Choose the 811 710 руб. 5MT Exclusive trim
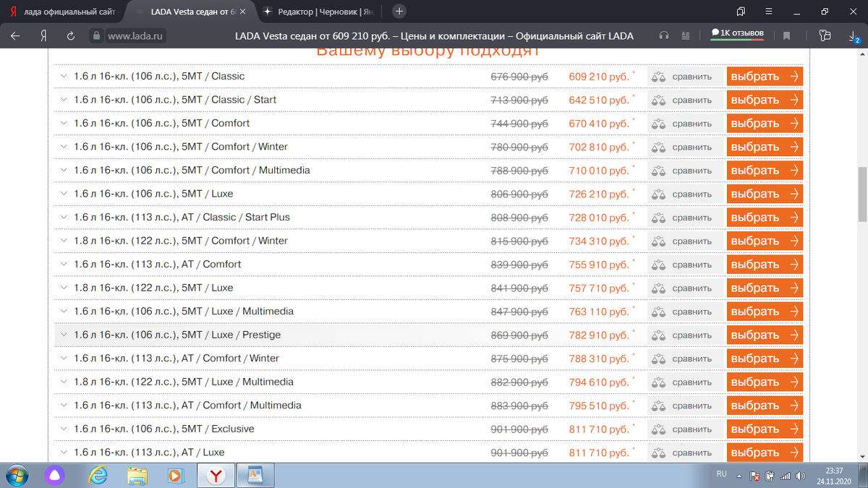868x488 pixels. tap(765, 429)
